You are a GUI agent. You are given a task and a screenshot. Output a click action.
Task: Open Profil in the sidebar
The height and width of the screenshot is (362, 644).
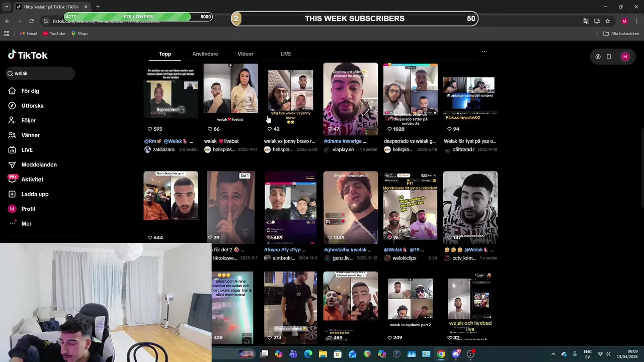tap(22, 209)
